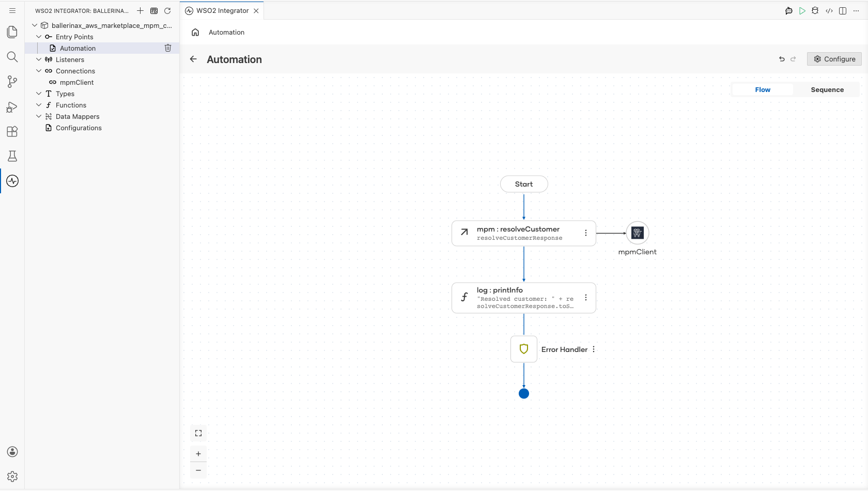Click the redo arrow icon
Image resolution: width=868 pixels, height=491 pixels.
point(793,59)
